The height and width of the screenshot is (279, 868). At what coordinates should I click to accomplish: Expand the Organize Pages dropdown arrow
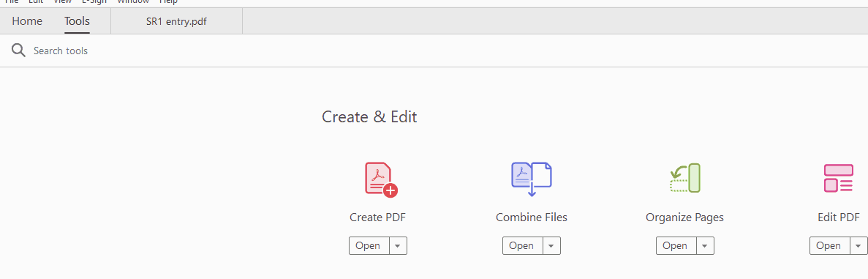pyautogui.click(x=705, y=246)
